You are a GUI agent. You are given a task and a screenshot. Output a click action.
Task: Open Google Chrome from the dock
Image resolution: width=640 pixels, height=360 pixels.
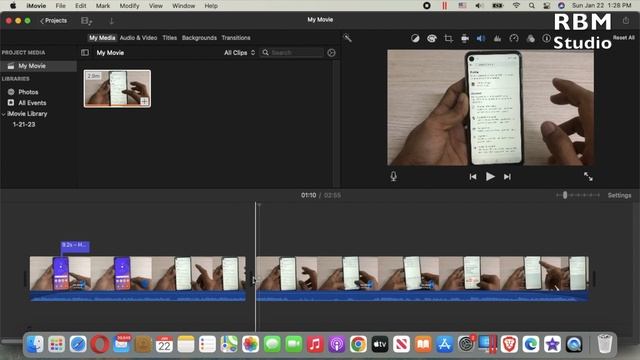pos(358,344)
